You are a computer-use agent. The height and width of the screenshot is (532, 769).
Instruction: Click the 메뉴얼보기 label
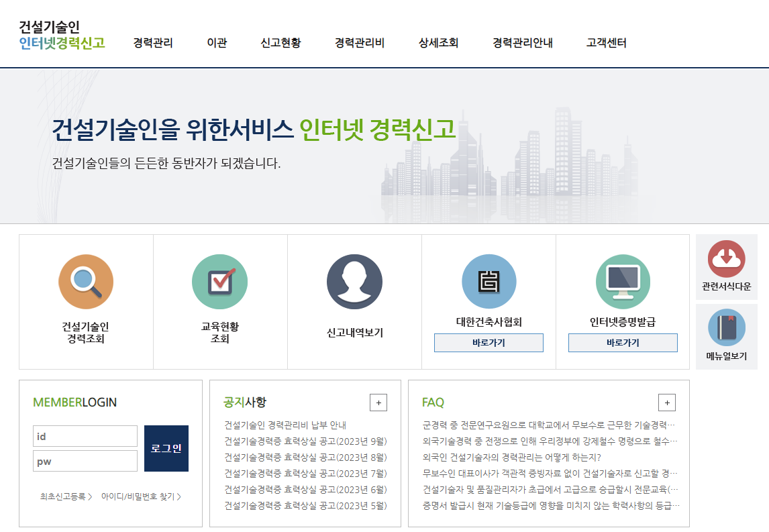coord(726,356)
